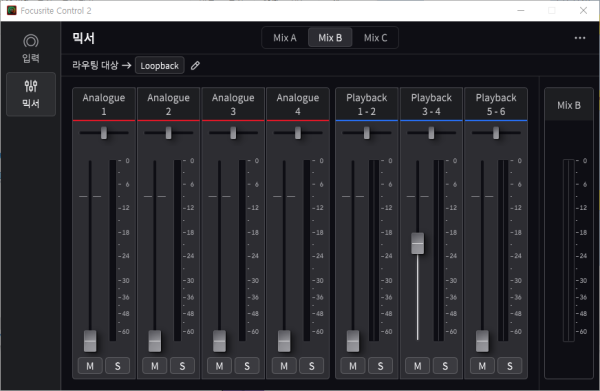Viewport: 600px width, 391px height.
Task: Switch to the Mix B tab
Action: pos(330,38)
